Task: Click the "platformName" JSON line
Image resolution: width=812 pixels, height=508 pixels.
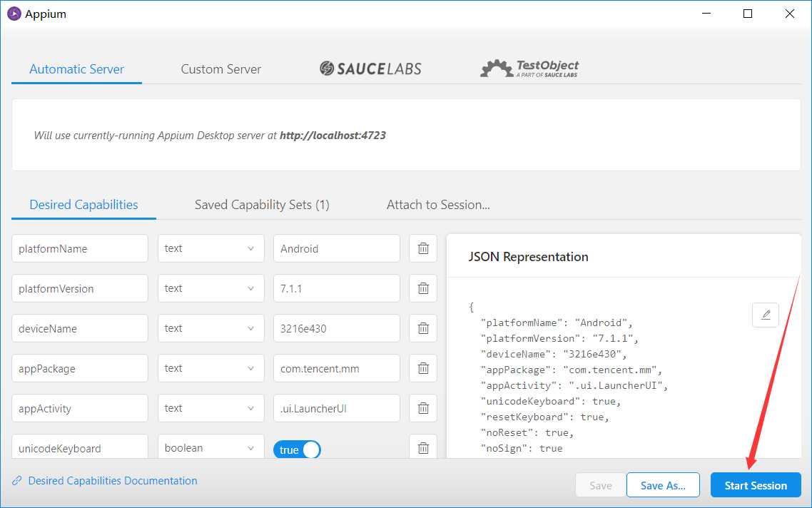Action: tap(557, 322)
